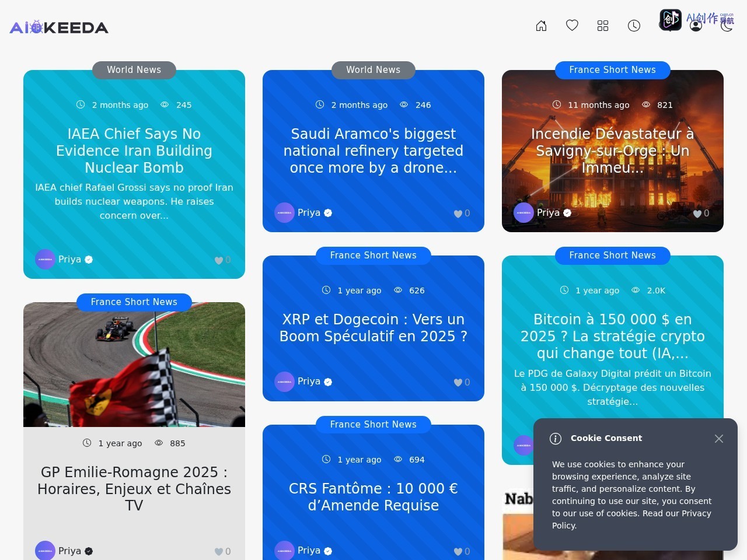This screenshot has height=560, width=747.
Task: Click author name Priya on Incendie card
Action: click(x=548, y=213)
